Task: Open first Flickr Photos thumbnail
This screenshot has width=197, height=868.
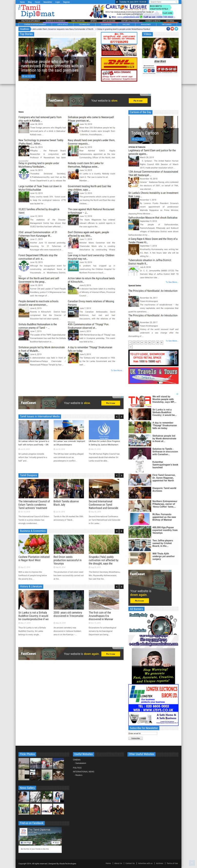Action: [x=24, y=764]
